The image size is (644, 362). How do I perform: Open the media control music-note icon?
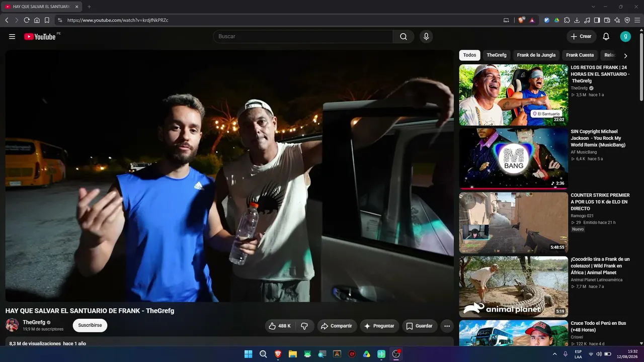coord(587,20)
